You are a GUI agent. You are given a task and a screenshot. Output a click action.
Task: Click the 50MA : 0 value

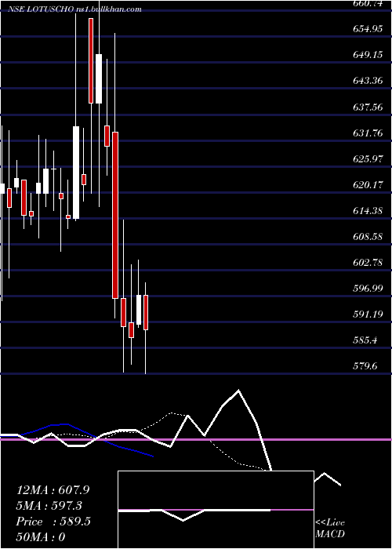click(x=41, y=537)
